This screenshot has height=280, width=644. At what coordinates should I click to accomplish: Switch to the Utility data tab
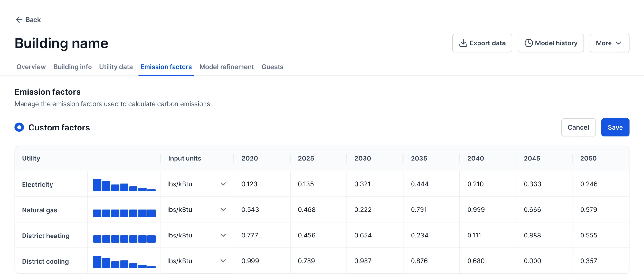116,67
